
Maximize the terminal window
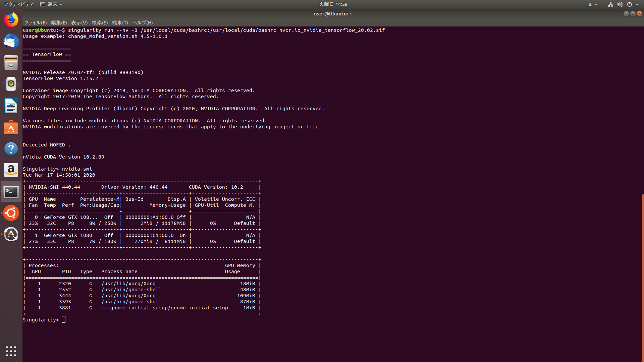coord(633,14)
